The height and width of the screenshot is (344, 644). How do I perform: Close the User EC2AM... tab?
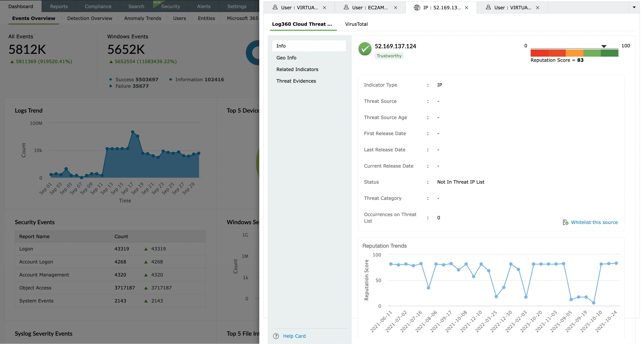tap(395, 7)
